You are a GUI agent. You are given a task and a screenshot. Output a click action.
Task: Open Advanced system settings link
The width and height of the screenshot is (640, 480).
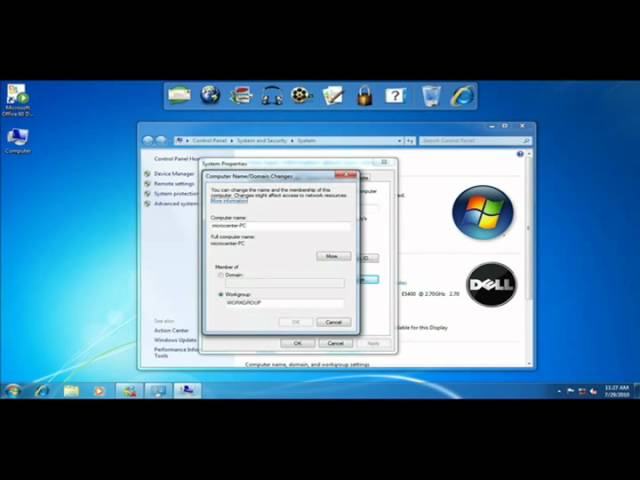(176, 204)
